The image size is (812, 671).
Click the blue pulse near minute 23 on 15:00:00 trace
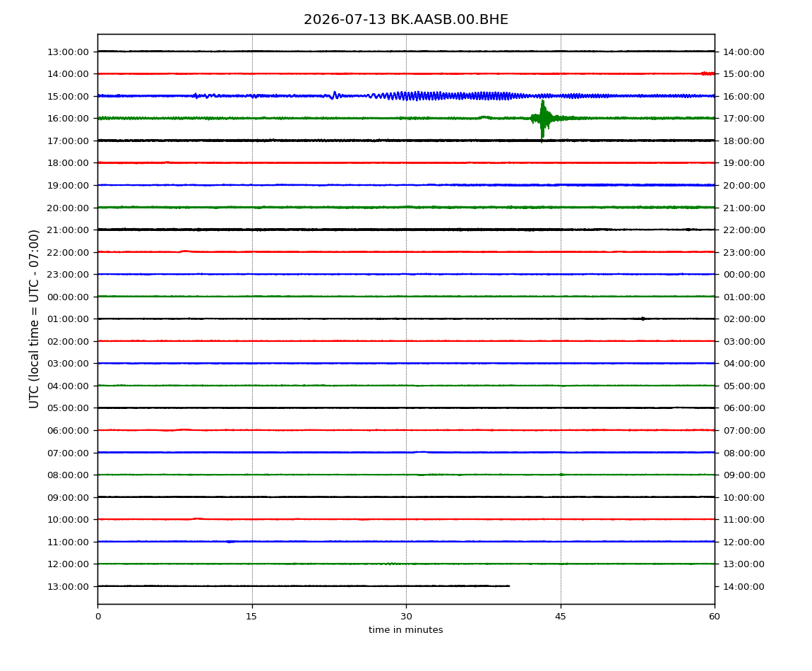tap(335, 95)
